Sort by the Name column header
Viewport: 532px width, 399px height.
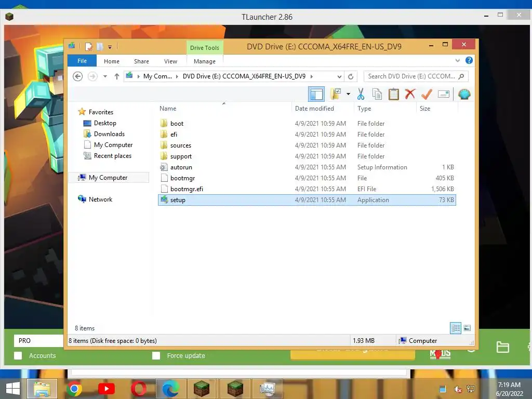(168, 109)
